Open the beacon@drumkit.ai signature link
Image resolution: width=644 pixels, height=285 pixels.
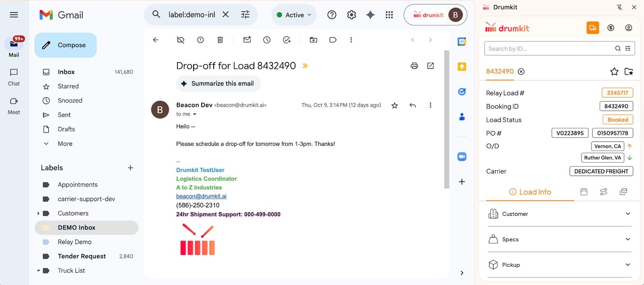[201, 196]
